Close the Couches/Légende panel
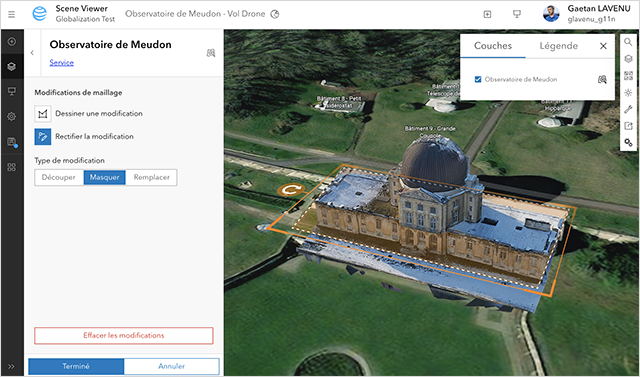 click(603, 46)
